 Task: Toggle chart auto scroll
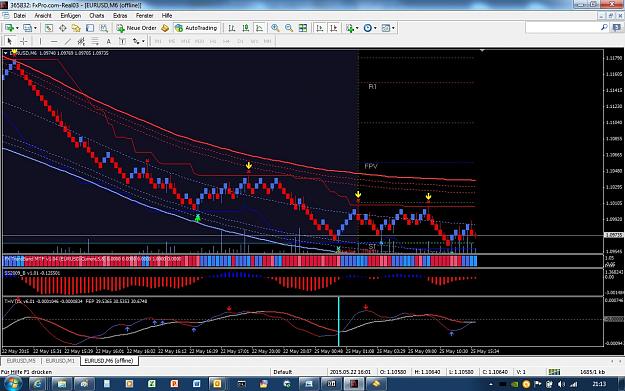320,28
